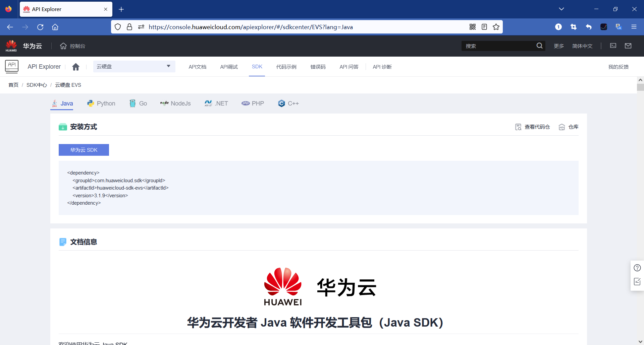The image size is (644, 345).
Task: Open the SDK中心 breadcrumb link
Action: pos(37,85)
